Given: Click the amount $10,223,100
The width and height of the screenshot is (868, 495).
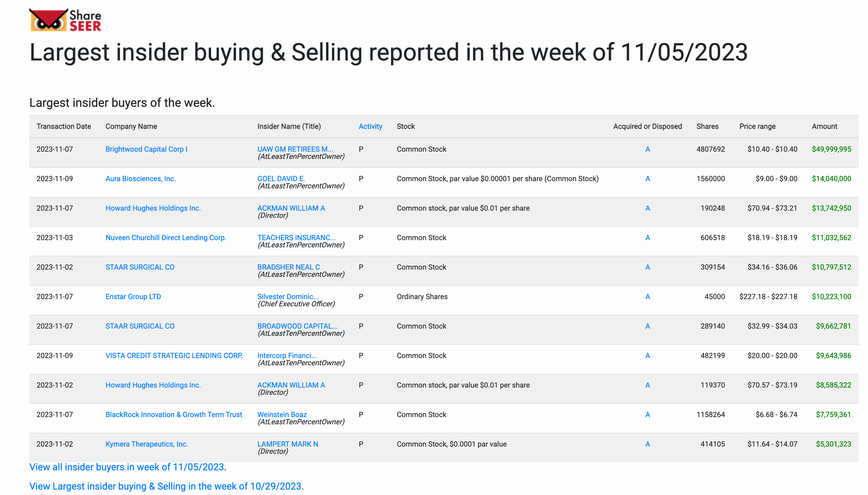Looking at the screenshot, I should click(x=831, y=297).
